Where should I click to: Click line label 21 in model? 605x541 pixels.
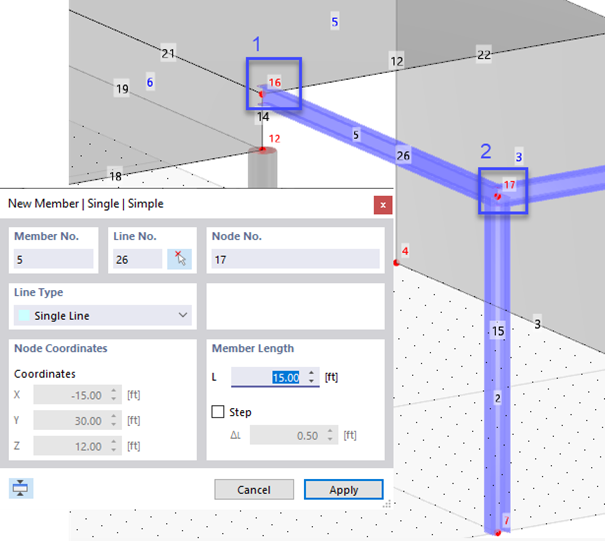168,53
